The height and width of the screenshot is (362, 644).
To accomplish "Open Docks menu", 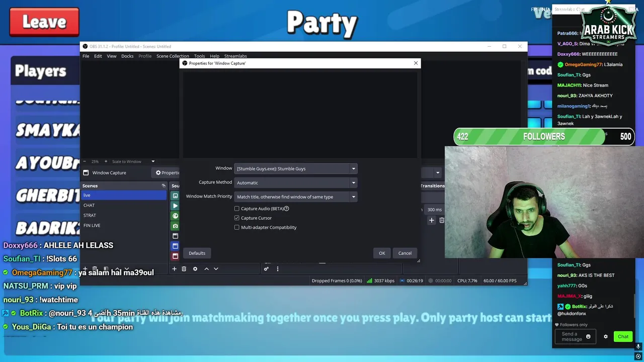I will click(x=127, y=56).
